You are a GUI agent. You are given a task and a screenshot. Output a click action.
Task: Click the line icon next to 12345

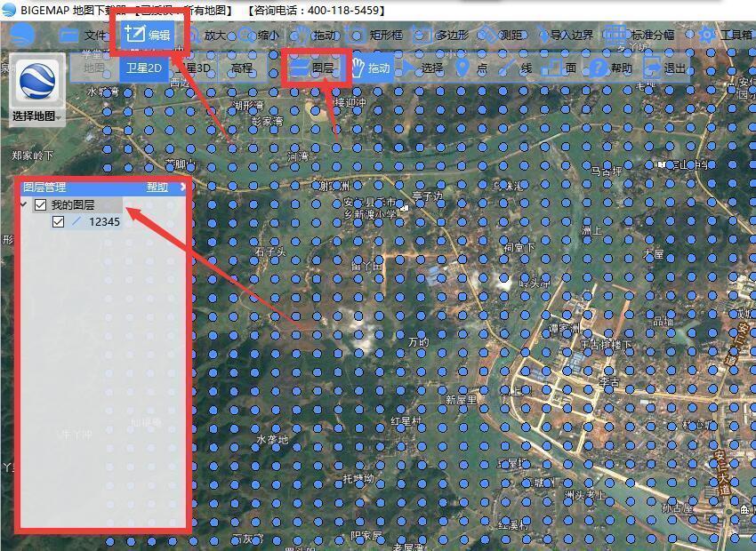[76, 222]
